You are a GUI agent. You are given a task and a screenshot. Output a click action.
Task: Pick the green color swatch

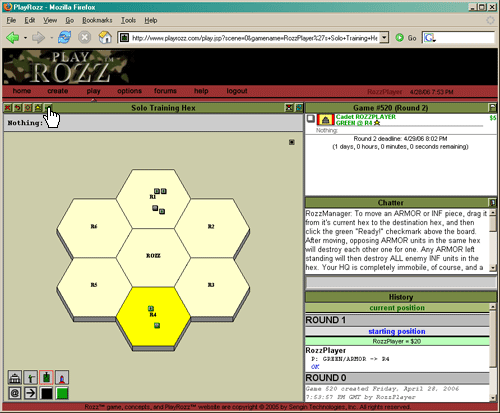click(62, 393)
